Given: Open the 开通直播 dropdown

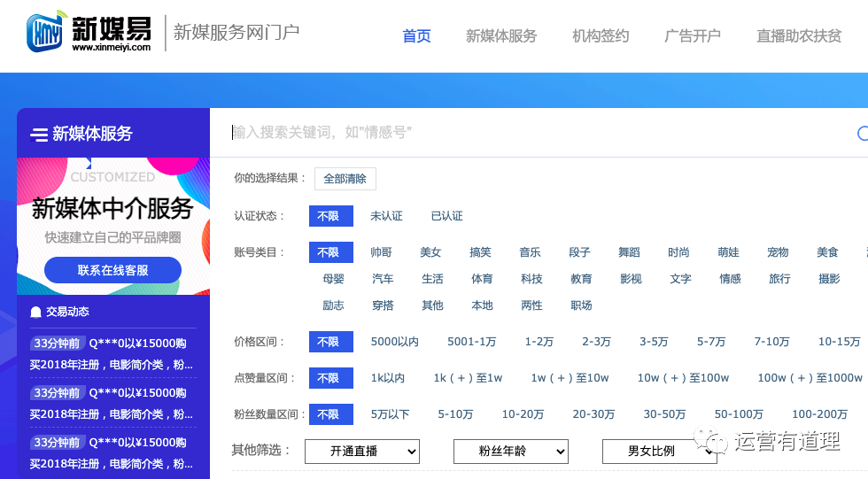Looking at the screenshot, I should pyautogui.click(x=361, y=452).
